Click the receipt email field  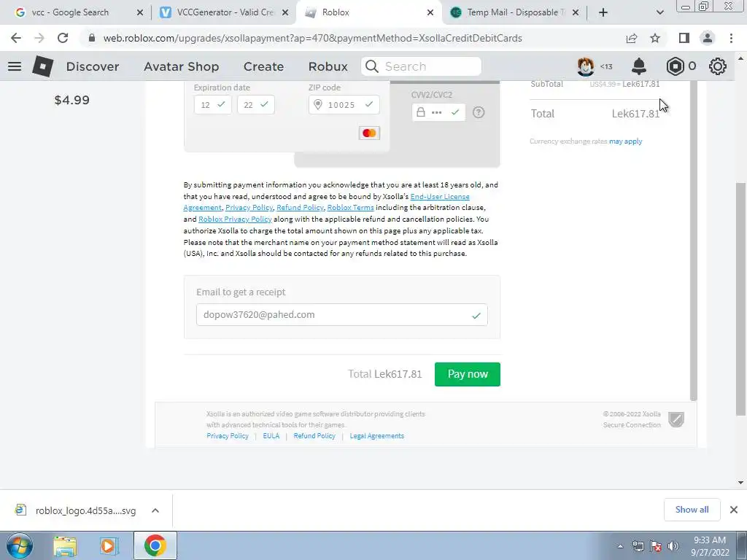tap(341, 315)
